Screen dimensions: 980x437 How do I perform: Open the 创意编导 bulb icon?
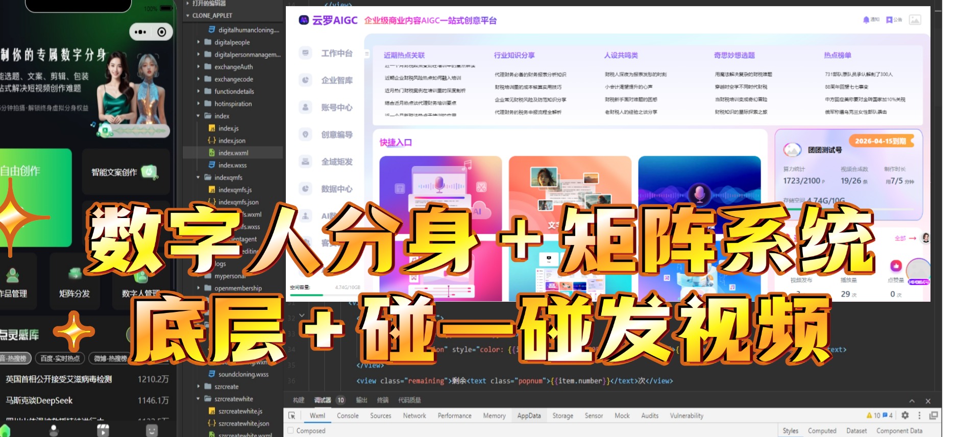pyautogui.click(x=305, y=134)
